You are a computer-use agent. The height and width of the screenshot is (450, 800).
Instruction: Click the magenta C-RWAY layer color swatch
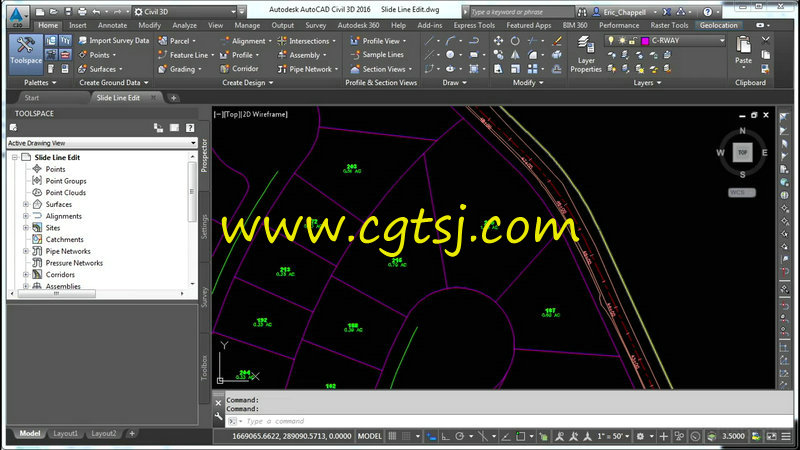pos(645,41)
